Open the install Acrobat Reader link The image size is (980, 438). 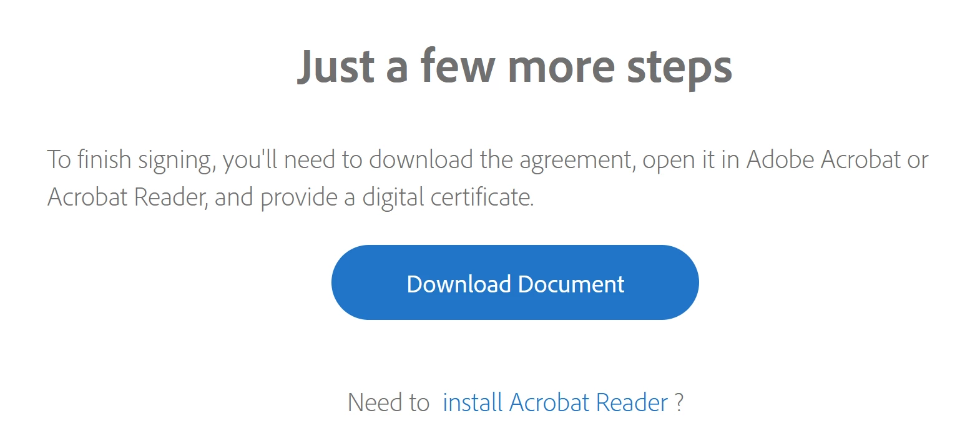coord(555,402)
